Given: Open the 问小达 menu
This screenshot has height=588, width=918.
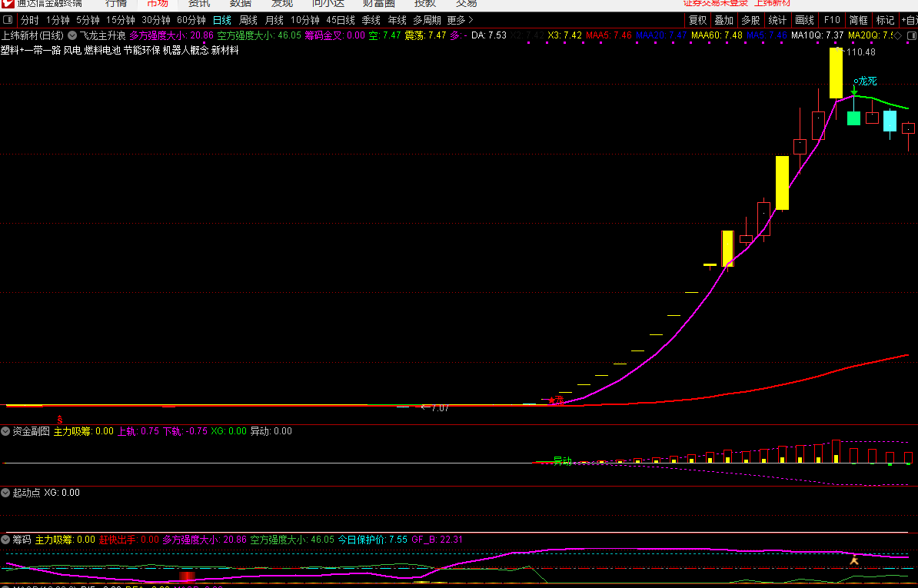Looking at the screenshot, I should [x=328, y=4].
